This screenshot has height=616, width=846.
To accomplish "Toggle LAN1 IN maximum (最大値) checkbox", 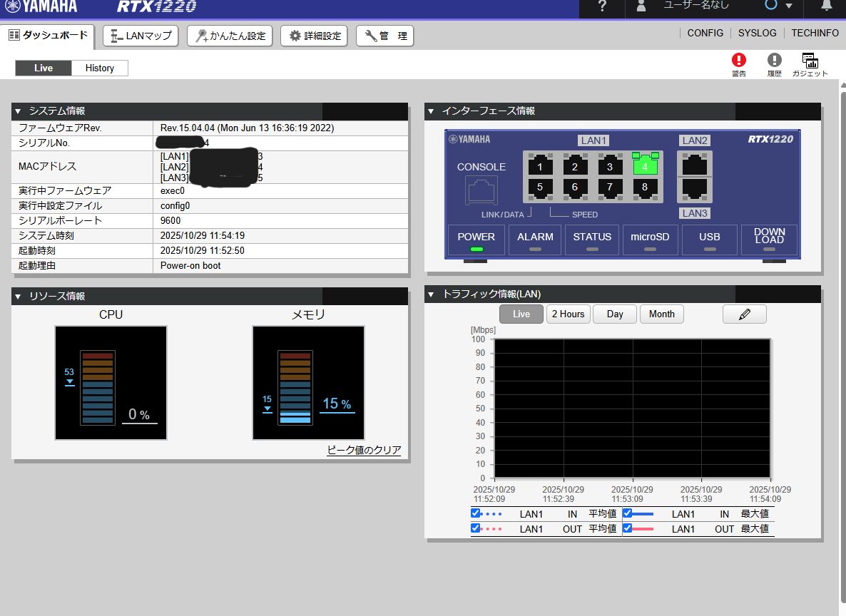I will (628, 513).
